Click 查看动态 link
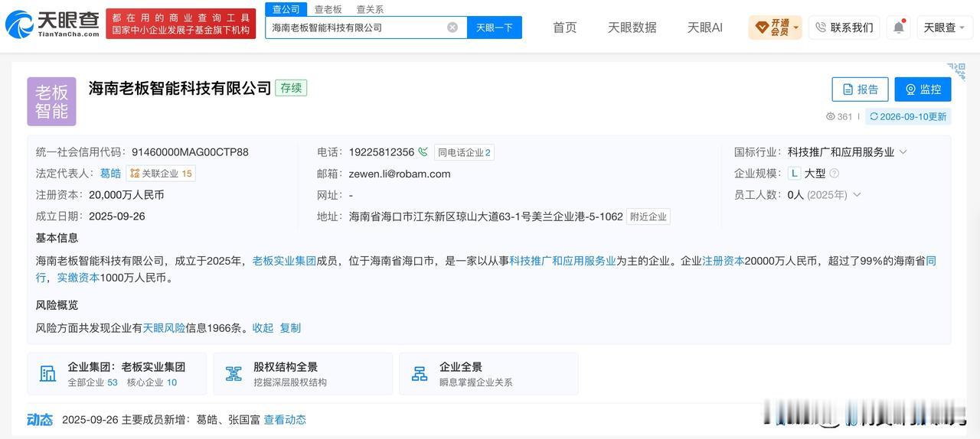 coord(285,419)
